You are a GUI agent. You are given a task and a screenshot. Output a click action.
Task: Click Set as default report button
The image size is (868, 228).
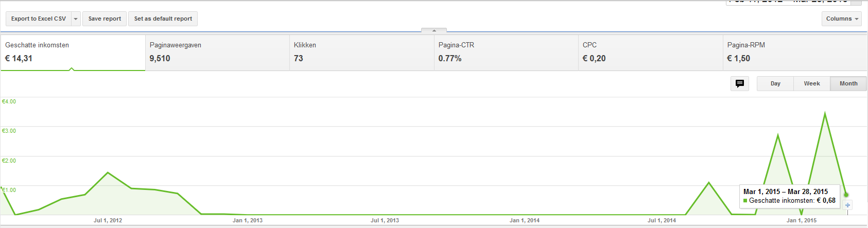click(163, 19)
